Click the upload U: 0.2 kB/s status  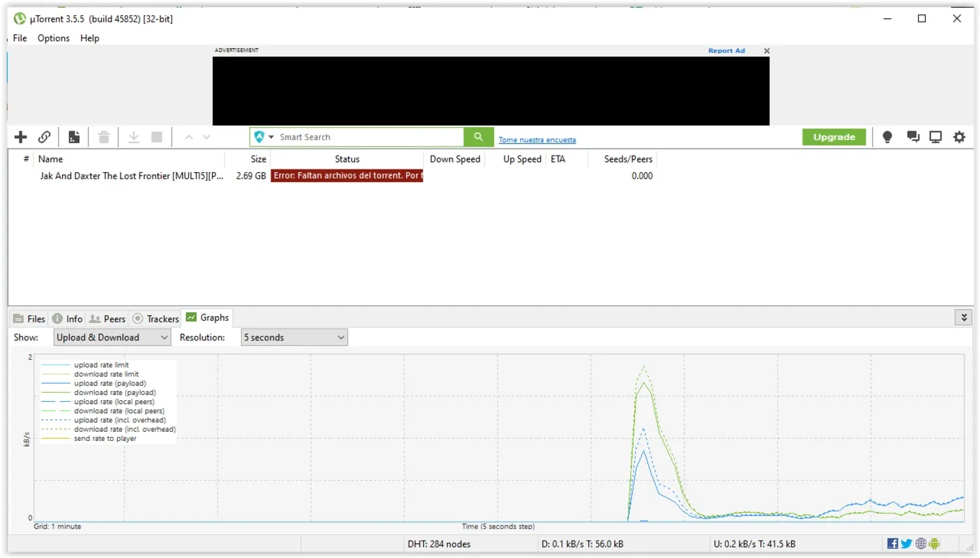(x=755, y=544)
